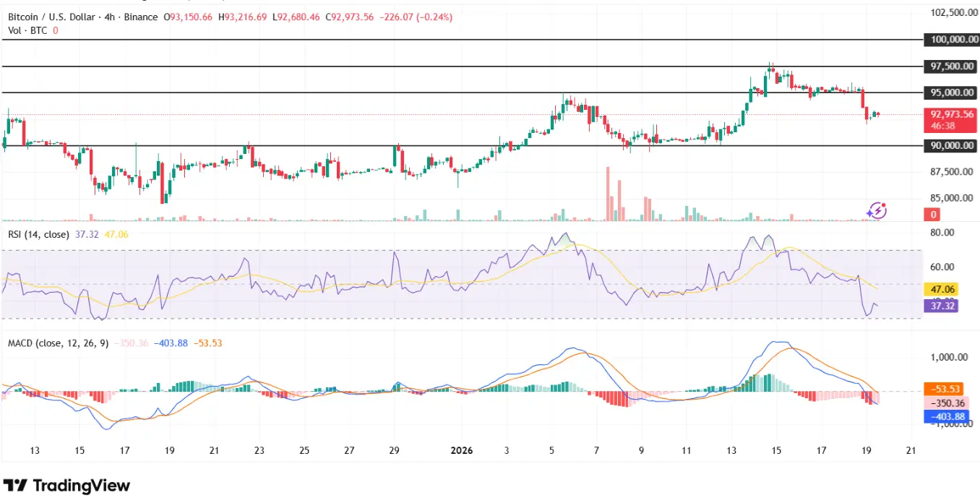980x503 pixels.
Task: Click the 80.00 RSI scale label
Action: [x=942, y=233]
